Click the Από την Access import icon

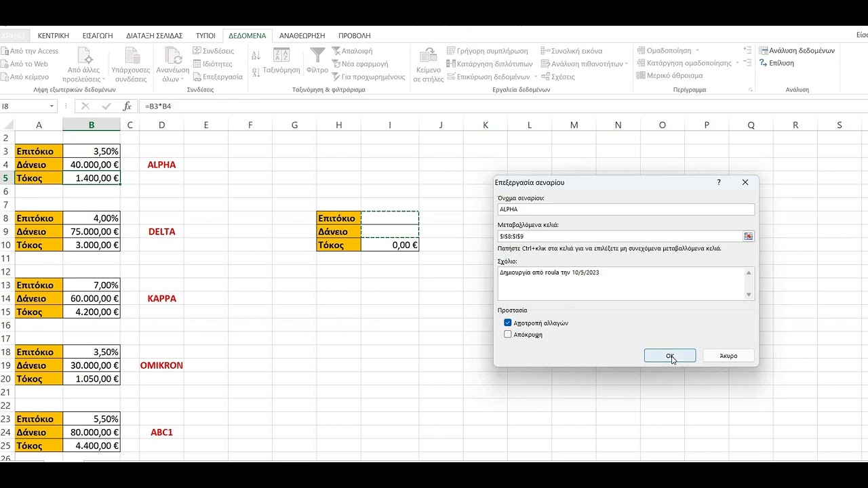4,51
